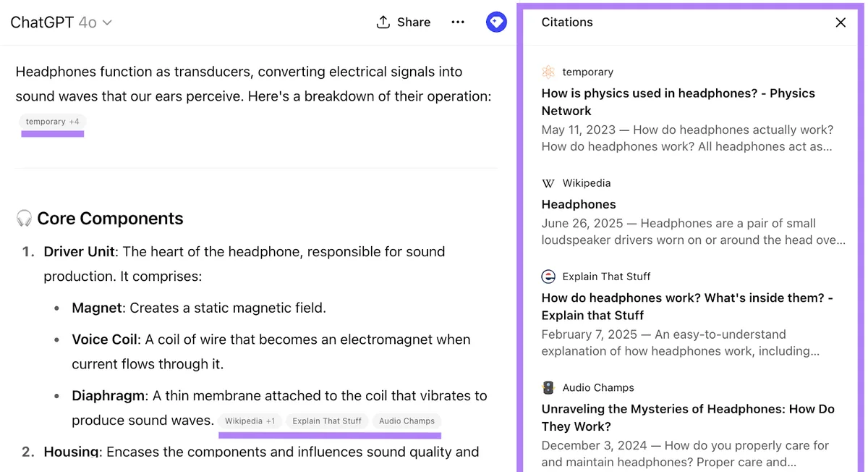Click the 'Wikipedia' source name in Citations
The height and width of the screenshot is (472, 868).
587,183
